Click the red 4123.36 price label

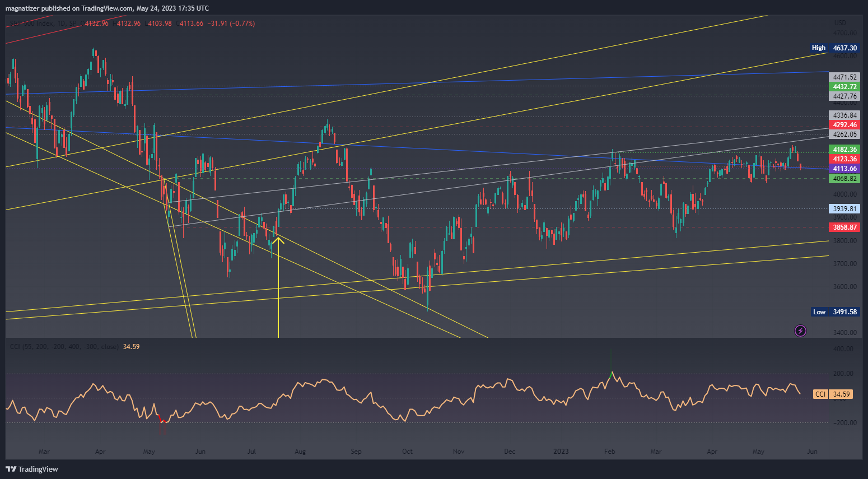[844, 159]
